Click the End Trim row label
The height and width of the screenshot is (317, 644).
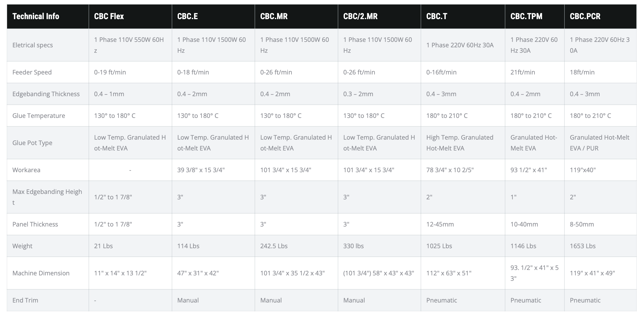tap(25, 300)
